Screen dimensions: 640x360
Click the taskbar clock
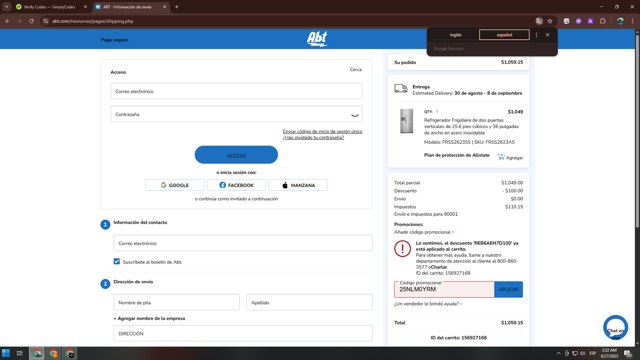point(609,353)
